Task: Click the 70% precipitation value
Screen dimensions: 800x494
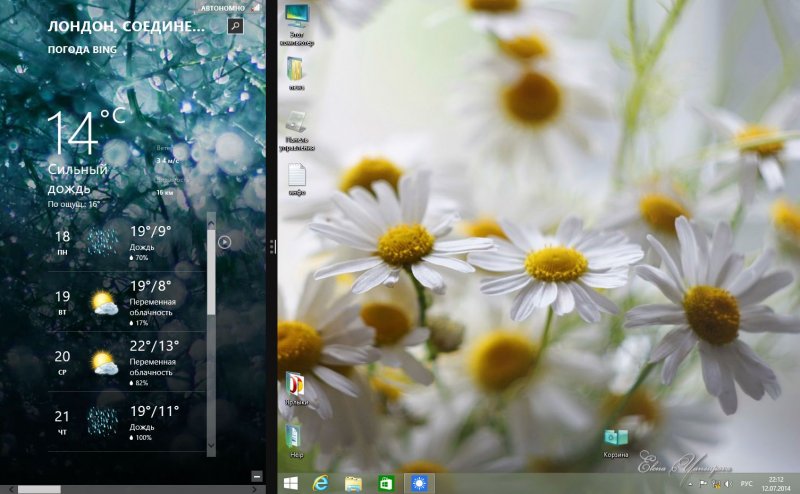Action: point(139,258)
